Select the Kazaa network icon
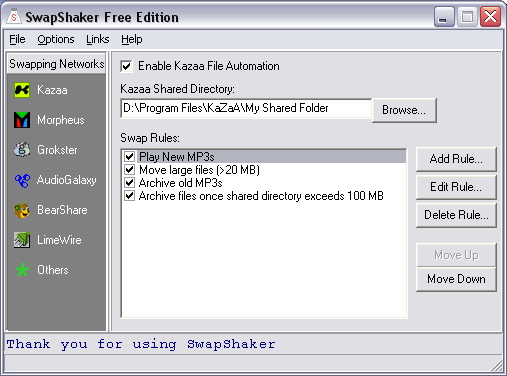 (22, 90)
